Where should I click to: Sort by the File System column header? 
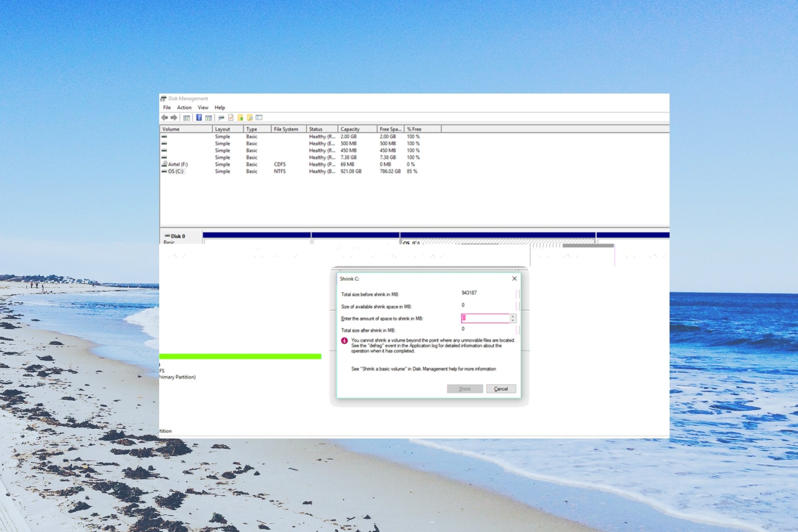click(x=289, y=129)
